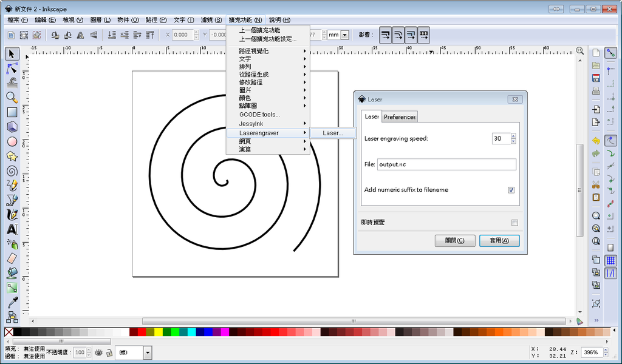Select the Bezier Pen tool

coord(12,200)
